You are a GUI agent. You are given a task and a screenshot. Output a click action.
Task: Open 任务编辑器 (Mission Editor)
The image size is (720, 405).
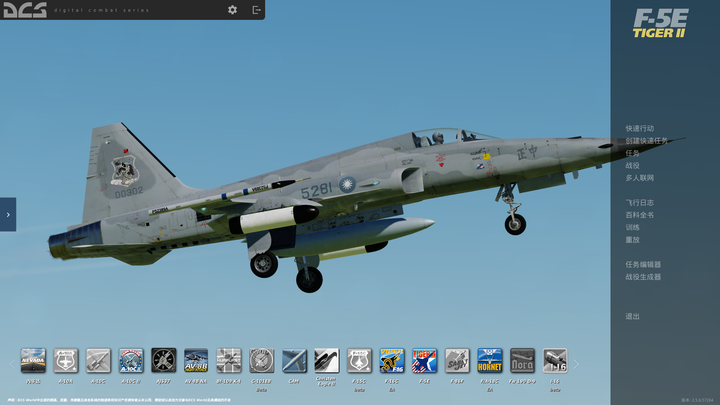pyautogui.click(x=643, y=264)
